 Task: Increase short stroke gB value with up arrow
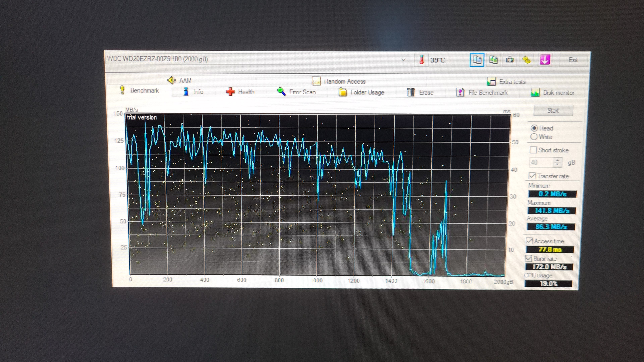[557, 160]
